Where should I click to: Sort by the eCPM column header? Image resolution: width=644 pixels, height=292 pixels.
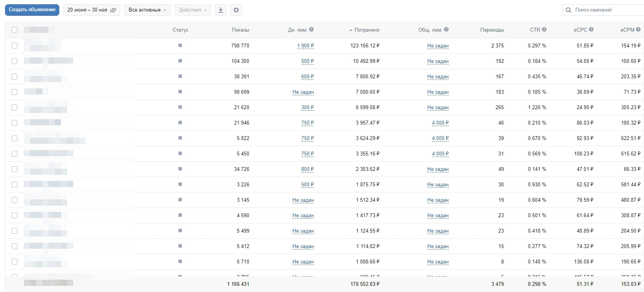(627, 30)
